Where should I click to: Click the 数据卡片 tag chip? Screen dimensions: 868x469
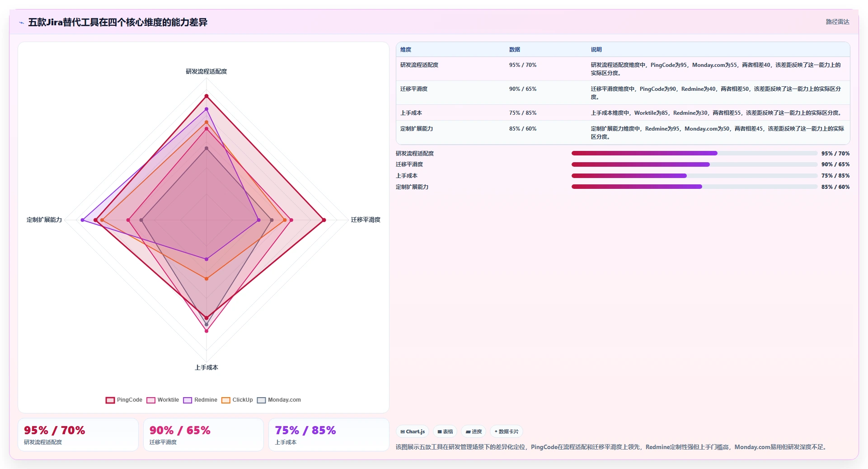[x=507, y=431]
